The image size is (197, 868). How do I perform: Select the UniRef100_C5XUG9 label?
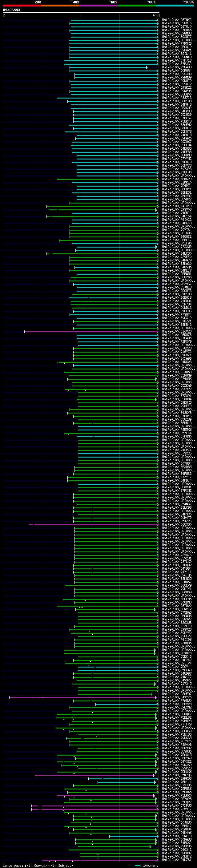coord(177,115)
